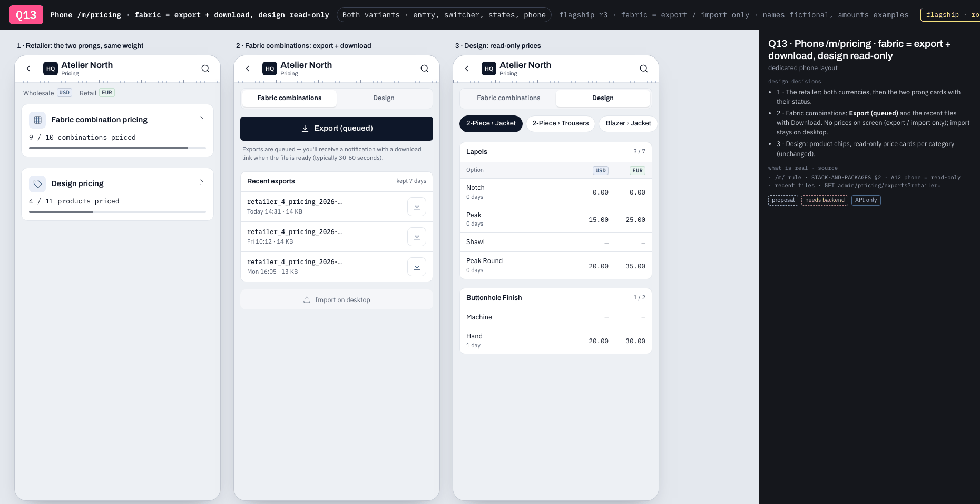
Task: Open search in screen 1 Retailer header
Action: [205, 69]
